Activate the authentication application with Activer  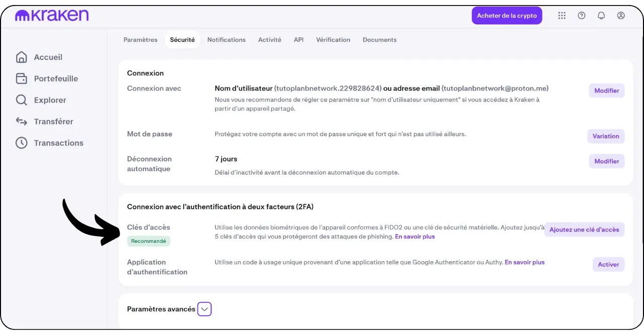click(x=608, y=265)
